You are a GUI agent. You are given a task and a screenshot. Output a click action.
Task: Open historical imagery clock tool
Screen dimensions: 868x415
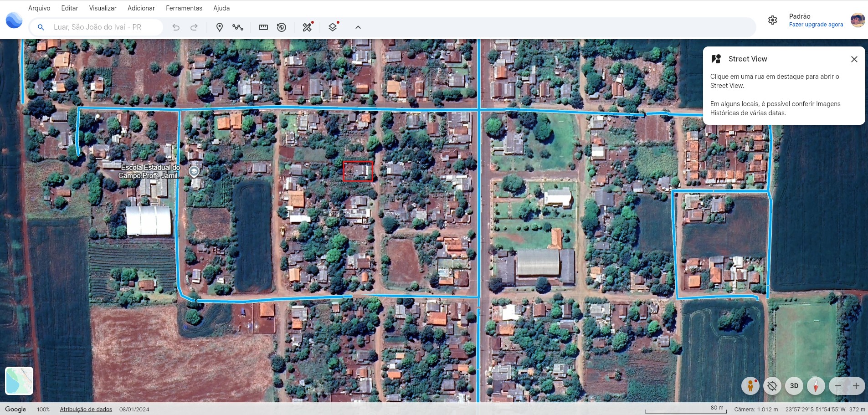282,27
